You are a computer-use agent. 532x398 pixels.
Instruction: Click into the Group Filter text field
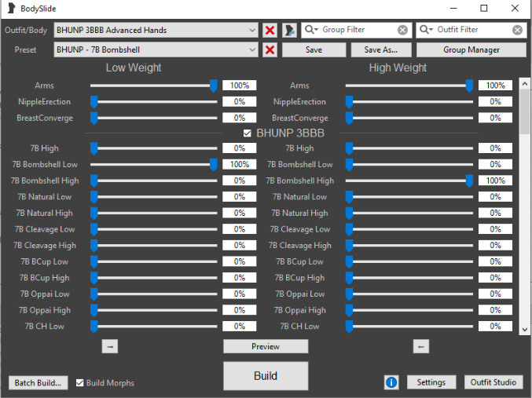click(x=358, y=30)
